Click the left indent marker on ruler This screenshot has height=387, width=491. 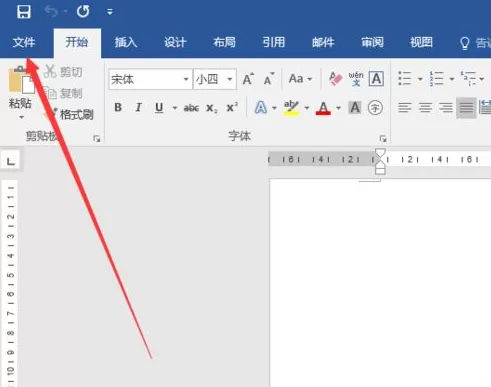pyautogui.click(x=380, y=170)
